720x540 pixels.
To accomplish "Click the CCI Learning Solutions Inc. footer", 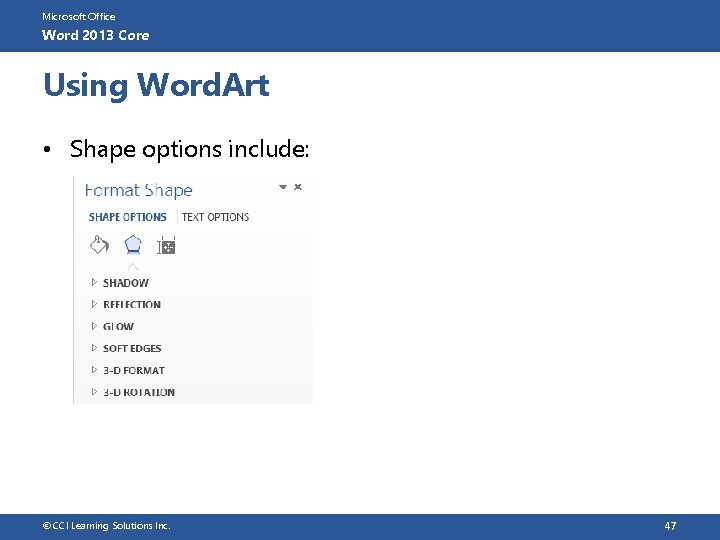I will [107, 526].
